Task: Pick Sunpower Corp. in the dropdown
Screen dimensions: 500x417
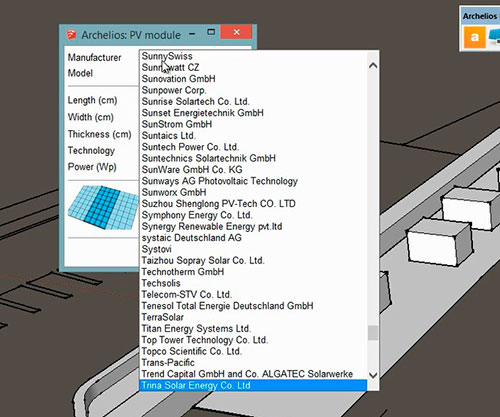Action: coord(253,90)
